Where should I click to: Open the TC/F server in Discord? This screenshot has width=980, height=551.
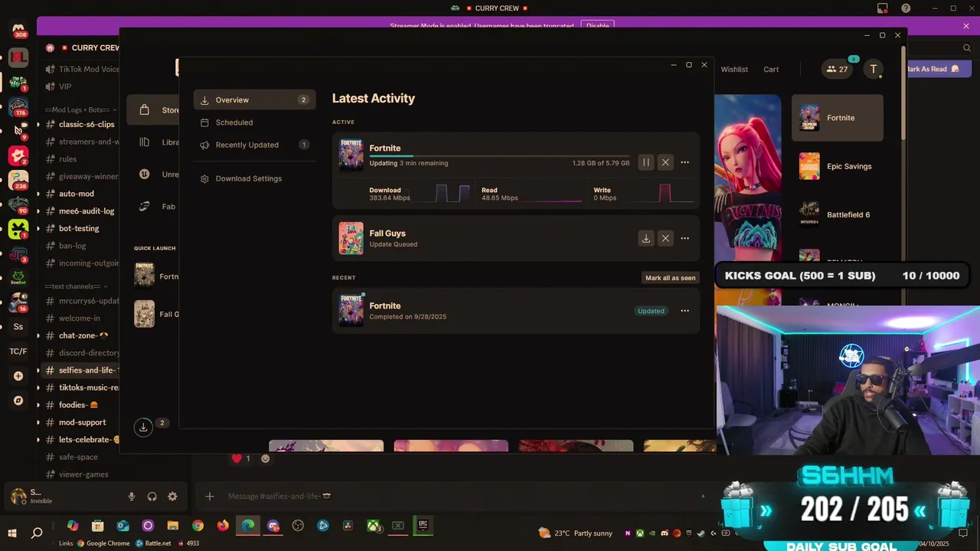pos(18,351)
